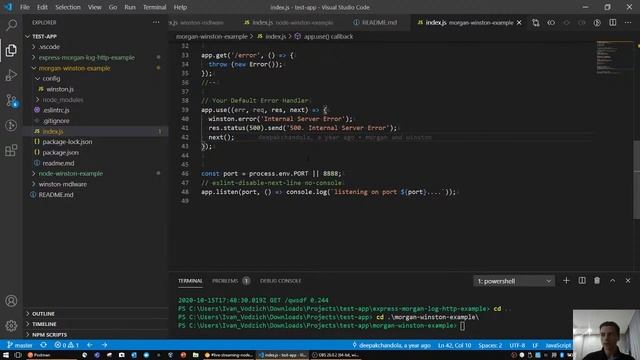Open the powershell terminal dropdown

pos(514,281)
